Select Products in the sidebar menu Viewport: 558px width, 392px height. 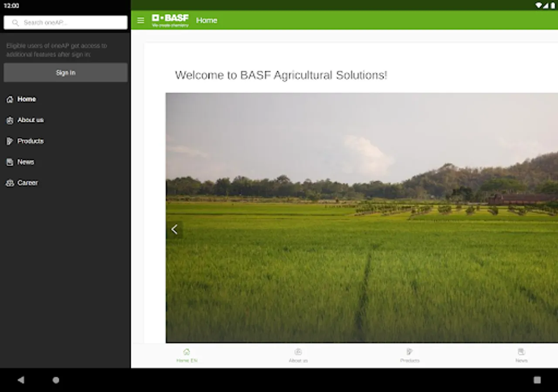pyautogui.click(x=31, y=141)
